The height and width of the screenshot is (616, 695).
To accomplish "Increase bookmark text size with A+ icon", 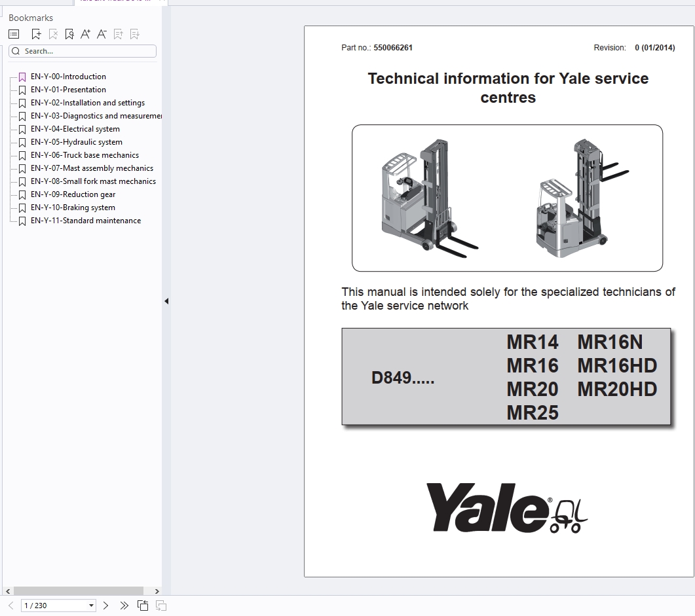I will [x=85, y=33].
